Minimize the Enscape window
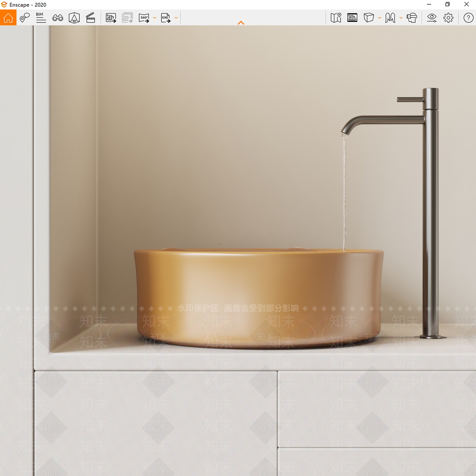476x476 pixels. click(429, 4)
